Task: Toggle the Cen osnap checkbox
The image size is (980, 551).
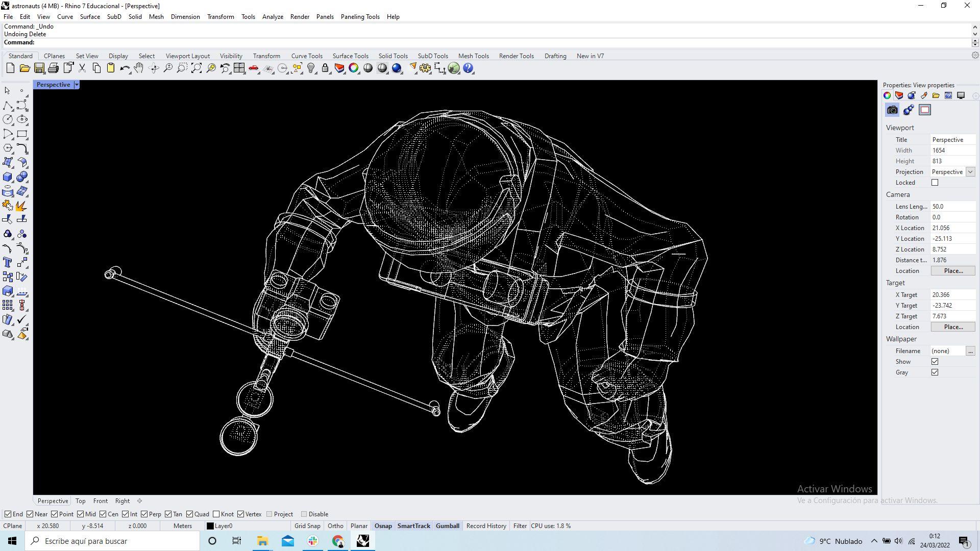Action: click(103, 514)
